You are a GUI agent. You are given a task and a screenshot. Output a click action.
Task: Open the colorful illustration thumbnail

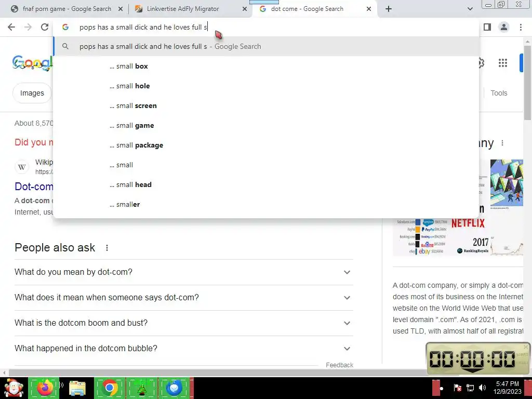[507, 183]
